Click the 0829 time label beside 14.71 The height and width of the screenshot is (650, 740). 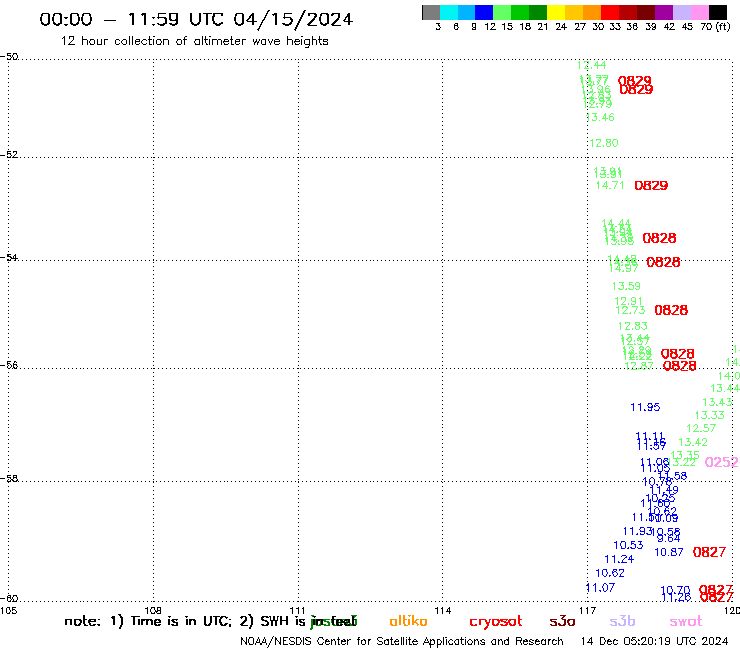click(x=651, y=186)
